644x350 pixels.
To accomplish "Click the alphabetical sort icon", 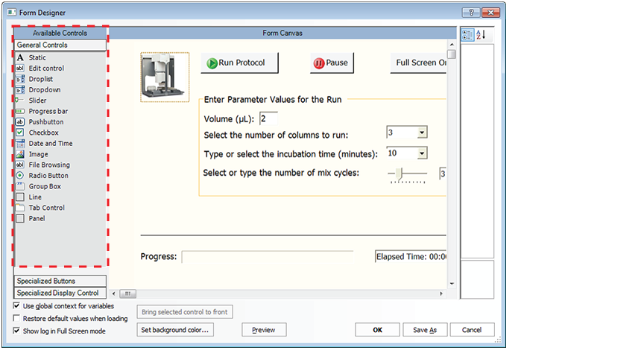I will point(481,35).
